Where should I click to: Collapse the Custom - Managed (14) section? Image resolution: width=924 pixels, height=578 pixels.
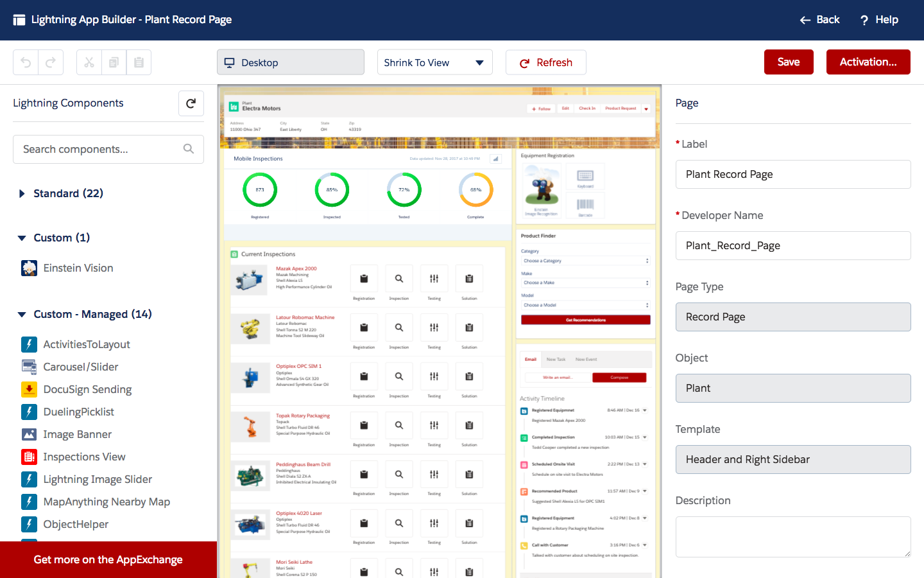point(22,314)
